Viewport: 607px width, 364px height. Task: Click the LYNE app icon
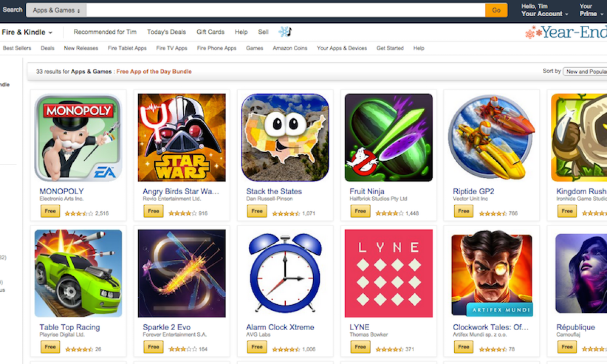point(388,274)
